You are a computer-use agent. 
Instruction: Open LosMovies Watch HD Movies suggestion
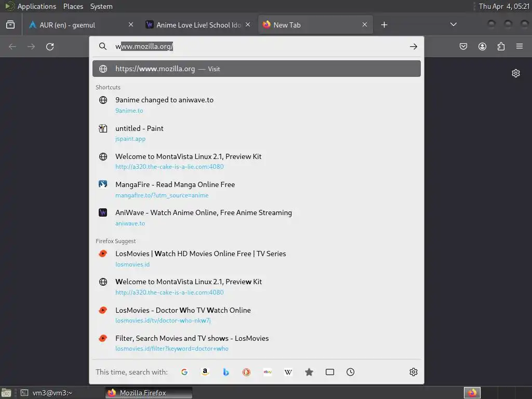tap(257, 259)
